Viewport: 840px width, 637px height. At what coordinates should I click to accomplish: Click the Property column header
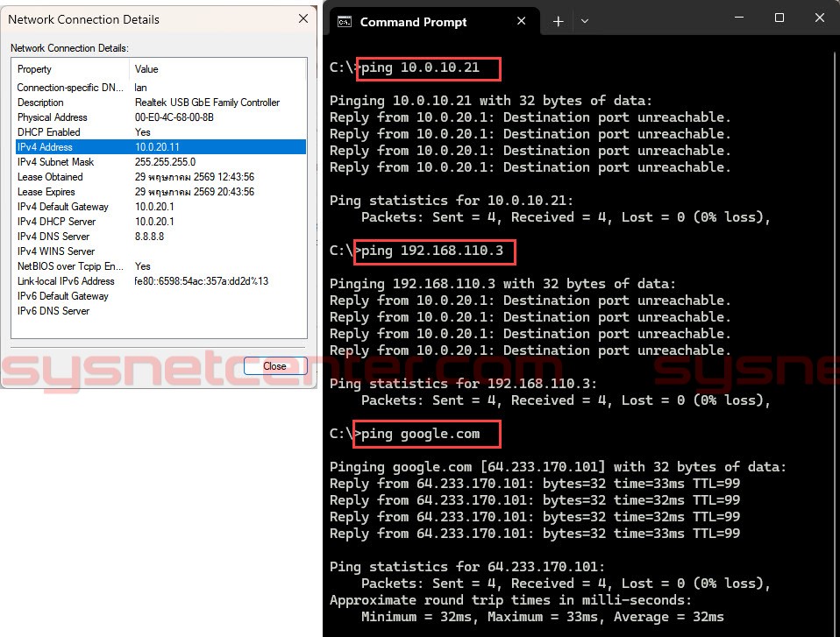72,69
